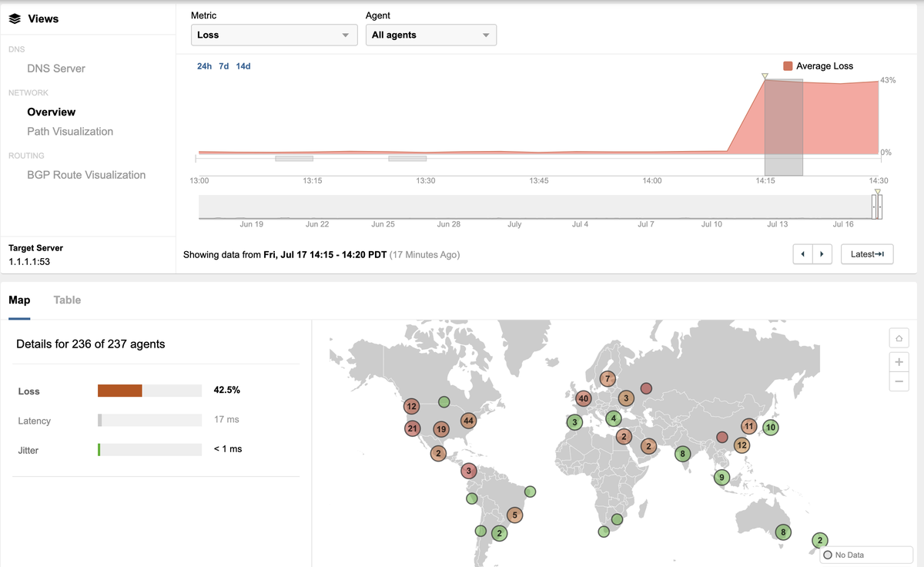The image size is (924, 567).
Task: Click the 17 ms latency value
Action: point(226,420)
